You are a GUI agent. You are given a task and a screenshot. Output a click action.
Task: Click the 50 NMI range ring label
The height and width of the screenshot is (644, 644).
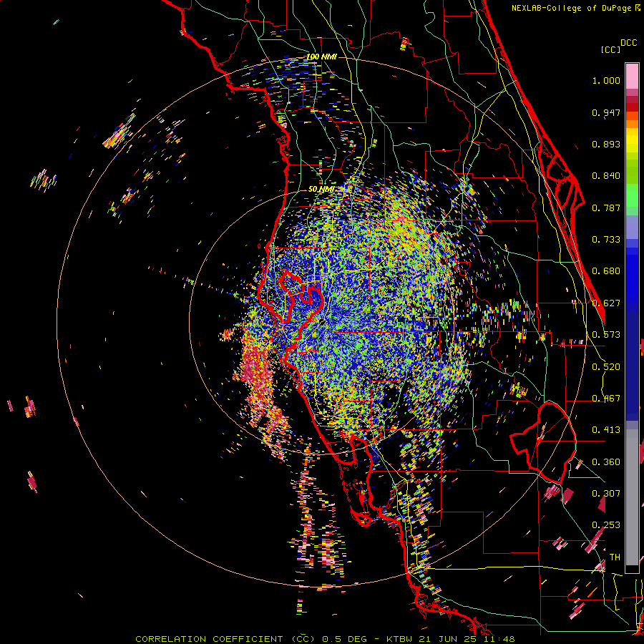(x=321, y=190)
